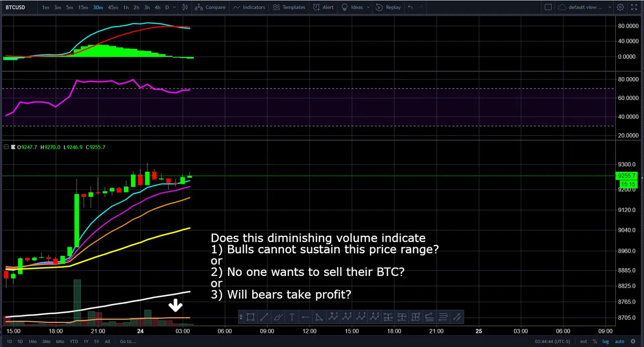Open chart settings gear in top bar

tap(620, 7)
